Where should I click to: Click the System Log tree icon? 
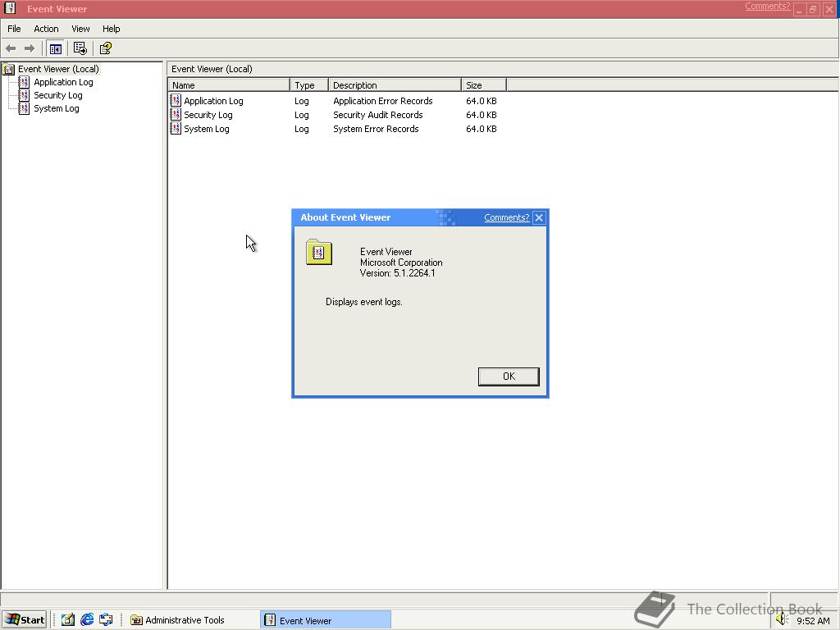tap(24, 108)
